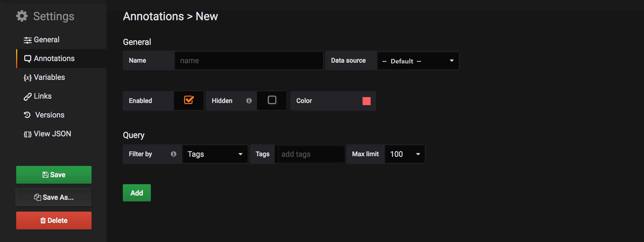Open the Data source dropdown
Screen dimensions: 644x242
coord(418,61)
